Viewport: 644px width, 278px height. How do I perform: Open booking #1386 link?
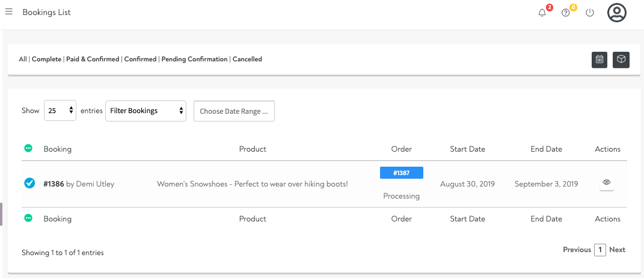[x=54, y=184]
